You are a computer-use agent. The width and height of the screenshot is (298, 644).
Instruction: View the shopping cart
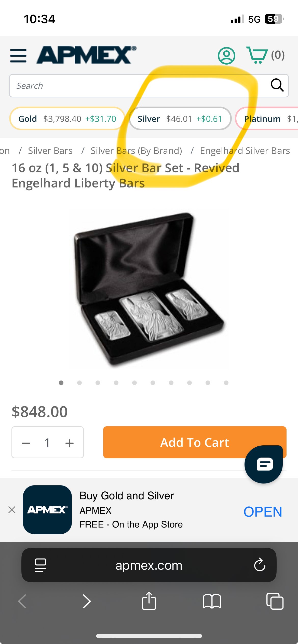(265, 55)
